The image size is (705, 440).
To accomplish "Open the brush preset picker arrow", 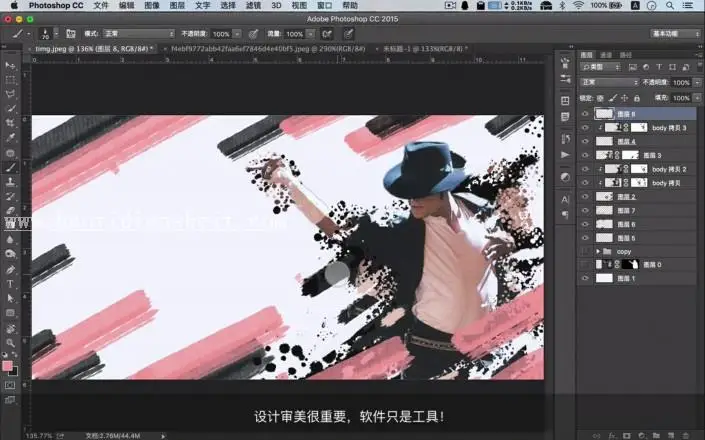I will 56,34.
